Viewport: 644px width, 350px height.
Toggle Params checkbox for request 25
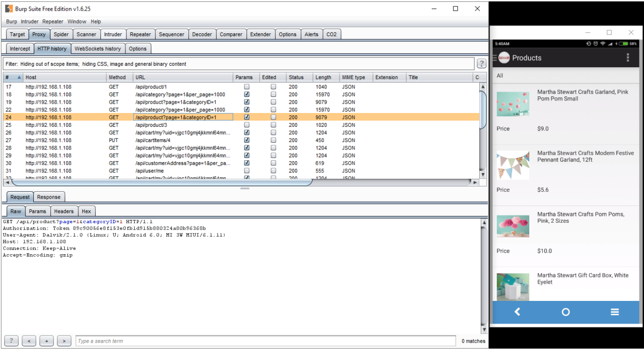[x=247, y=125]
